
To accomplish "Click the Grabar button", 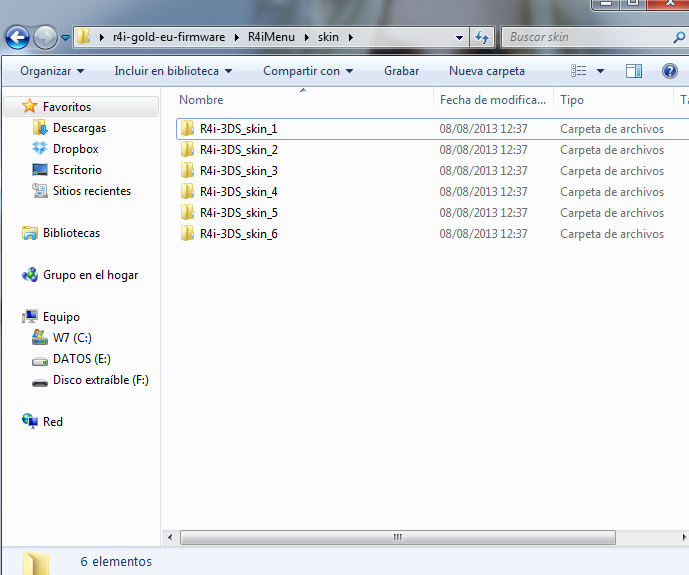I will [402, 71].
